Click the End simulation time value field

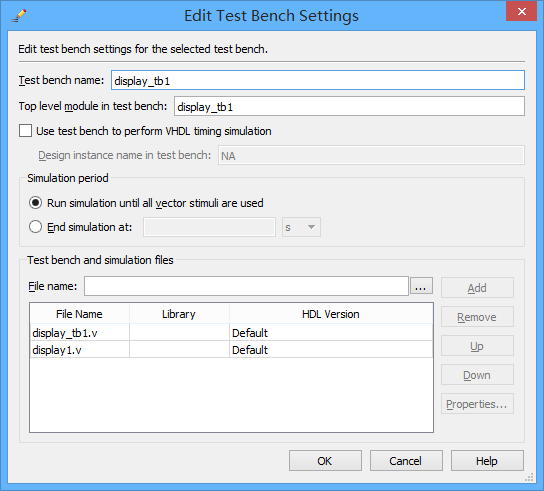[x=209, y=227]
